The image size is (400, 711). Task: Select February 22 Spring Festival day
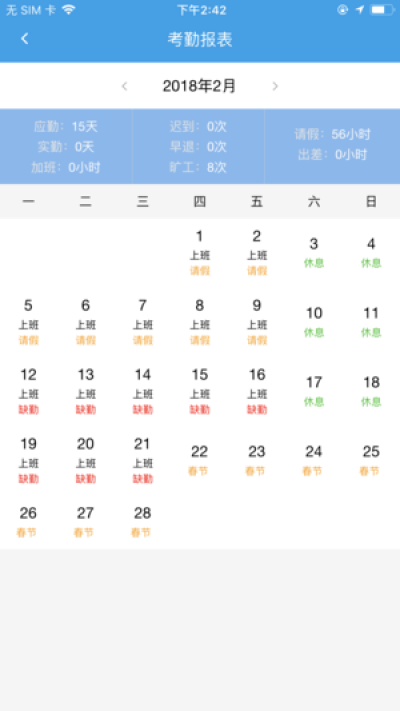200,460
